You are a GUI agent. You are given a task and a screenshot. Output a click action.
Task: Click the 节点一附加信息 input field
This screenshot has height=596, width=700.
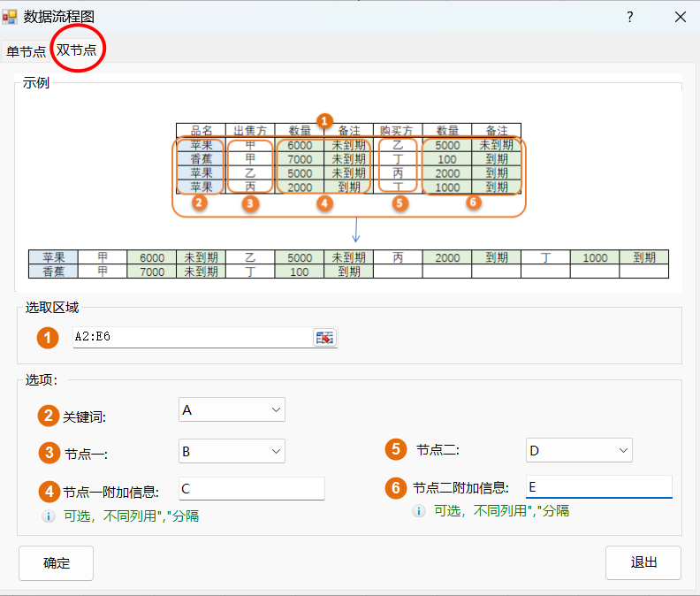252,488
